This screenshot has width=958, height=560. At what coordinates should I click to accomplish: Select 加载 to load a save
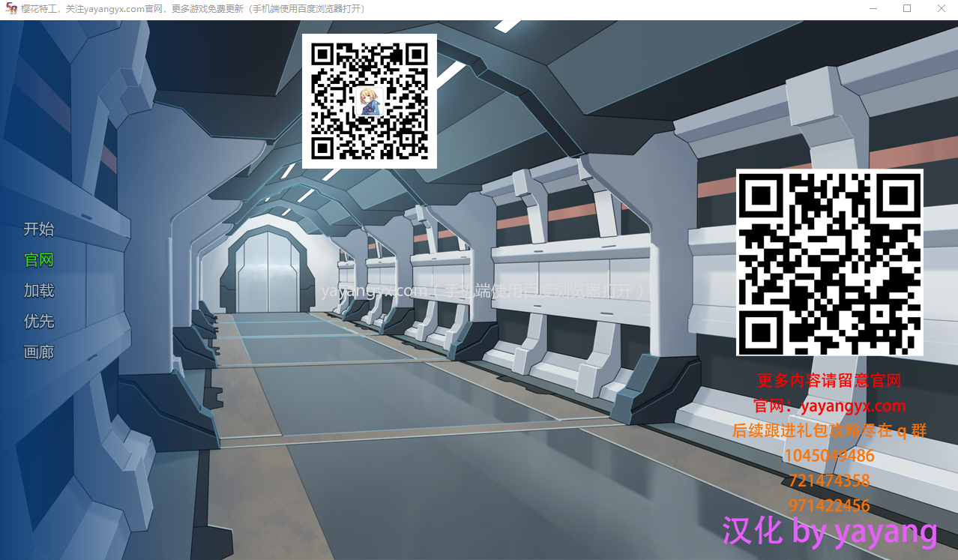pyautogui.click(x=39, y=291)
